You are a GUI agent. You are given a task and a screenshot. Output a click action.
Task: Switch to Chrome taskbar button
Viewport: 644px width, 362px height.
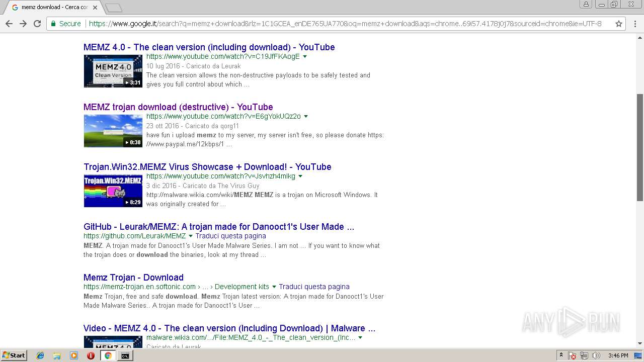108,355
